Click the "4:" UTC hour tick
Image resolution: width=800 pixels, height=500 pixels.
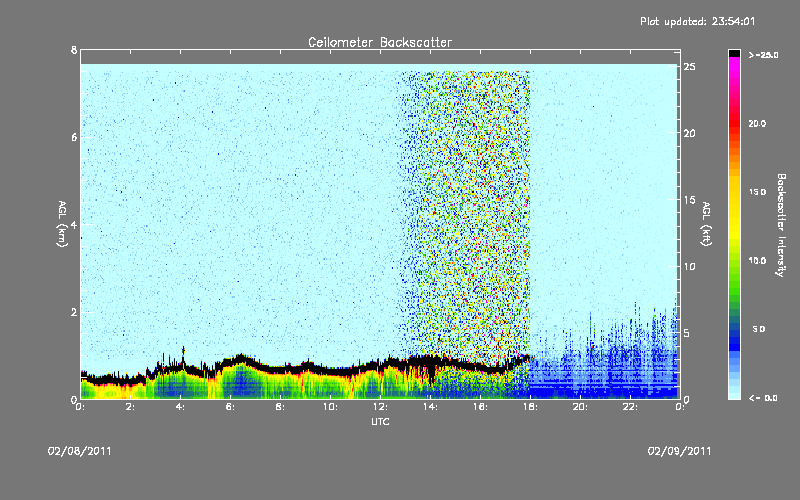click(x=181, y=407)
